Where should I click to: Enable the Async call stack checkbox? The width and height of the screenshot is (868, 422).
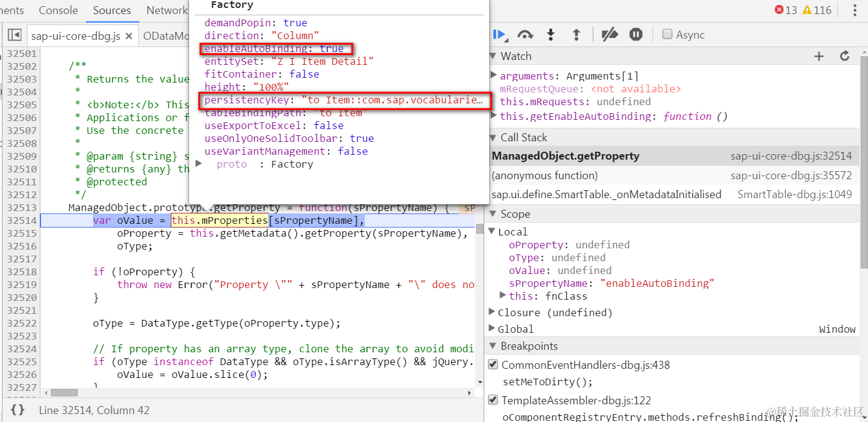667,35
